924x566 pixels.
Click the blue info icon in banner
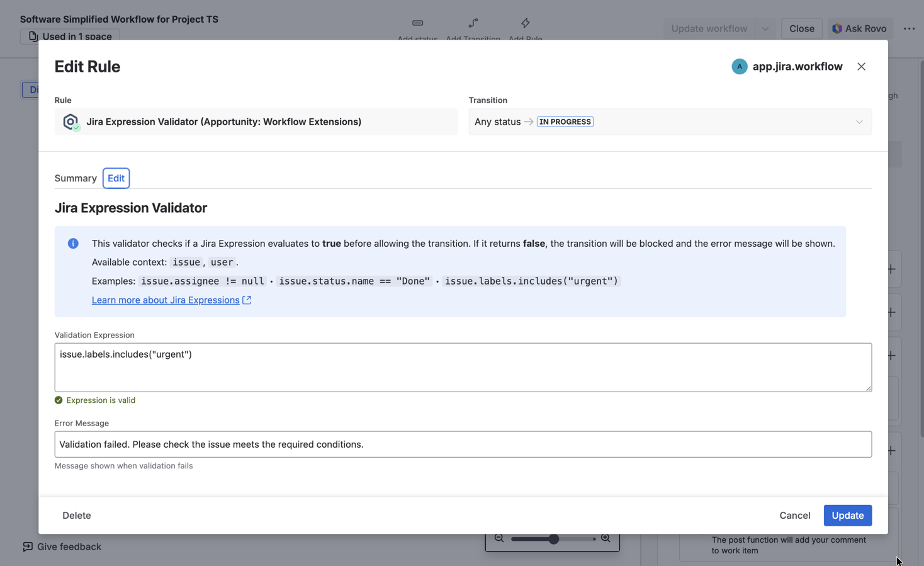pos(73,244)
